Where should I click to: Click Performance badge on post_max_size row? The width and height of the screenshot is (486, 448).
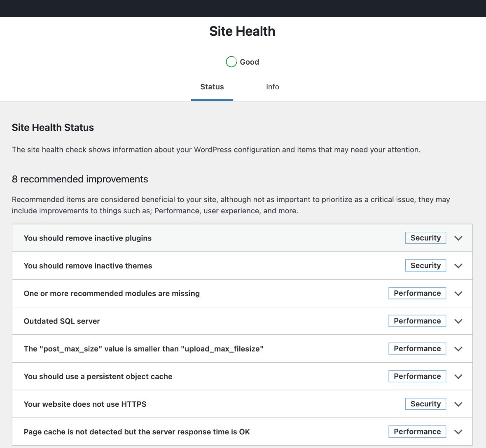[x=417, y=348]
